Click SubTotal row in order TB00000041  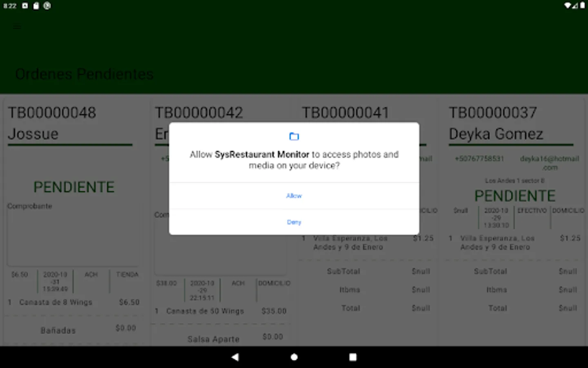[x=367, y=271]
